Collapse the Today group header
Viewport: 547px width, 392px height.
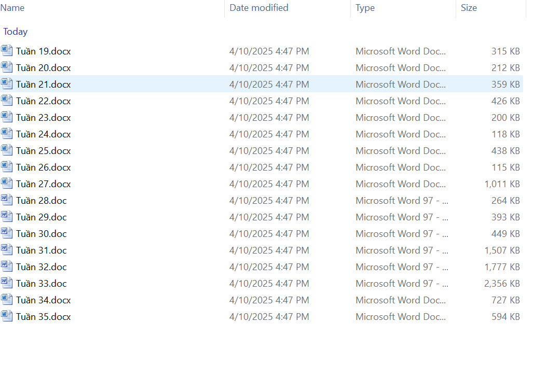pyautogui.click(x=15, y=32)
